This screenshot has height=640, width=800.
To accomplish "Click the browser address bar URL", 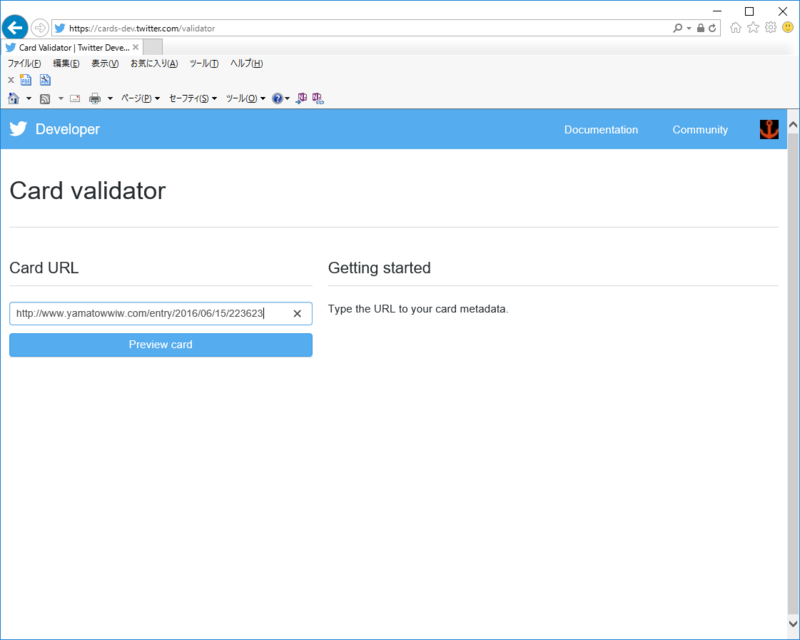I will (x=142, y=29).
